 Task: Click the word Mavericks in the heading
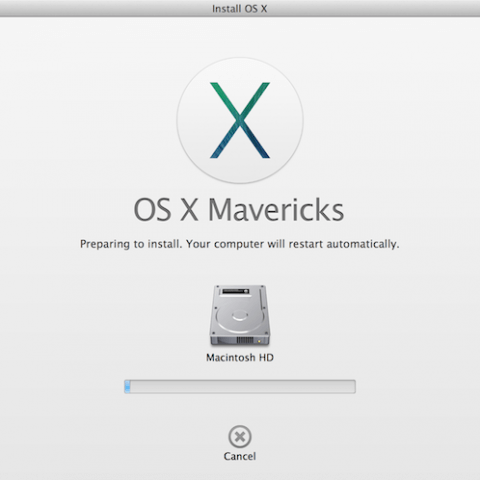tap(276, 209)
